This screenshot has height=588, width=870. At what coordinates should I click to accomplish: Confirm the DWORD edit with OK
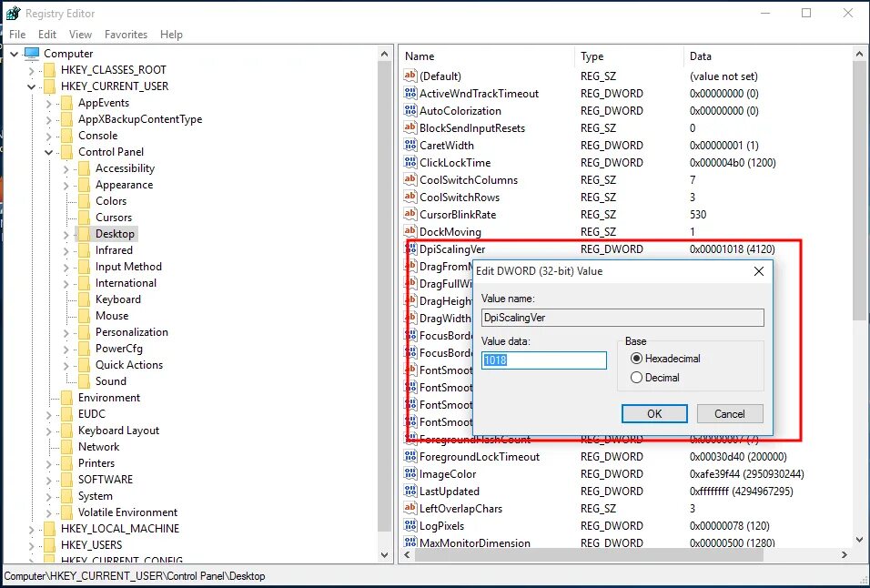pyautogui.click(x=654, y=413)
